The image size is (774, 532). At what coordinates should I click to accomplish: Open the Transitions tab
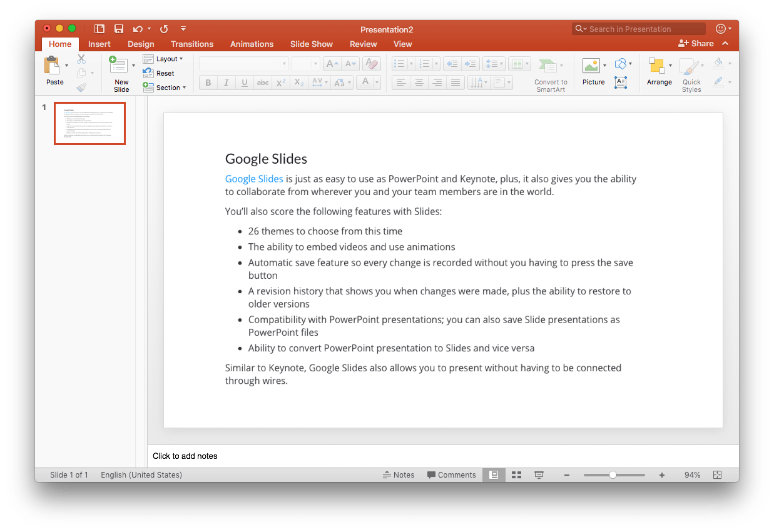click(x=192, y=44)
